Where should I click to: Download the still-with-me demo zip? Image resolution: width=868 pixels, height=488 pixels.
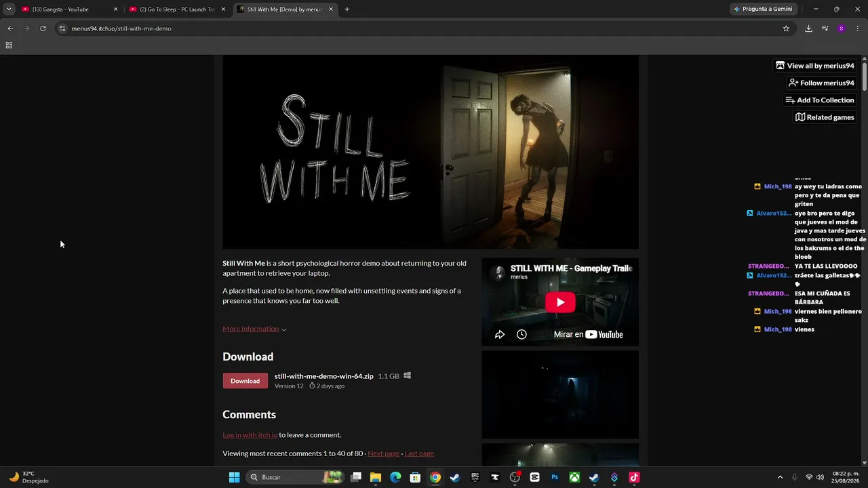click(245, 381)
